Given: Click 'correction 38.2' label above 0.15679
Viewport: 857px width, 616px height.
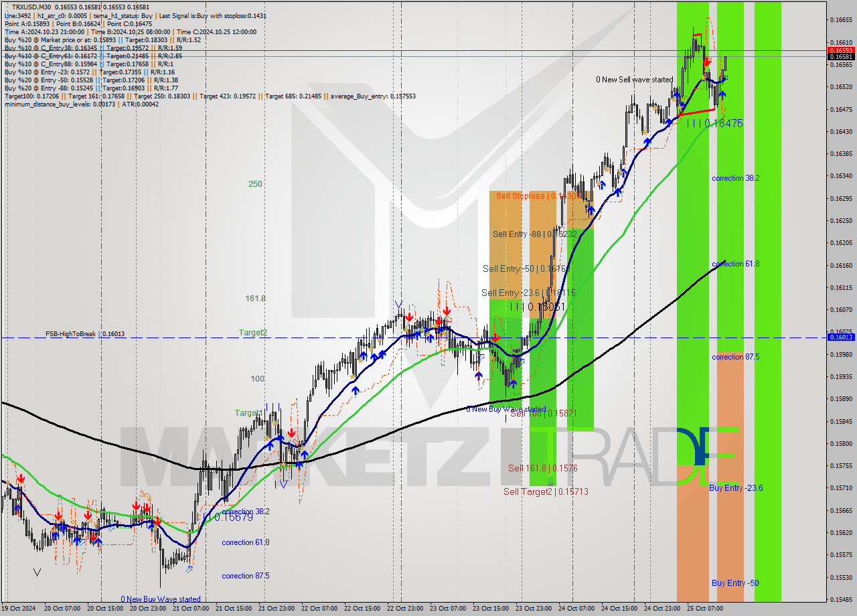Looking at the screenshot, I should tap(246, 511).
